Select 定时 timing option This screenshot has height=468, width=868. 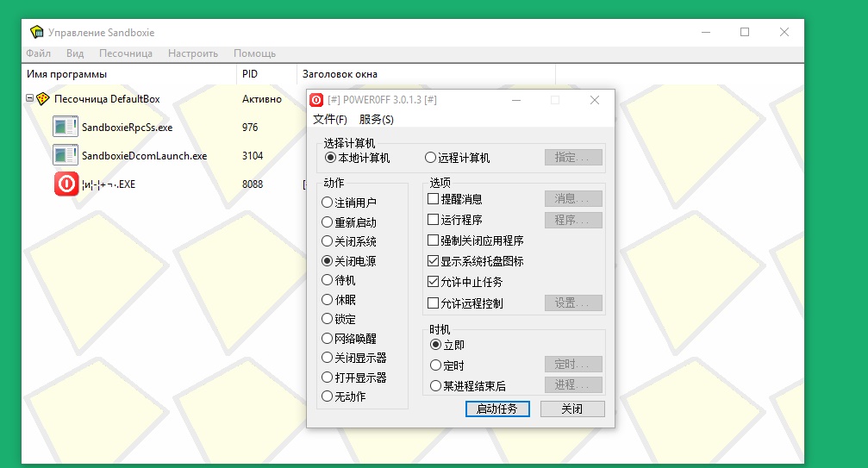(x=447, y=365)
